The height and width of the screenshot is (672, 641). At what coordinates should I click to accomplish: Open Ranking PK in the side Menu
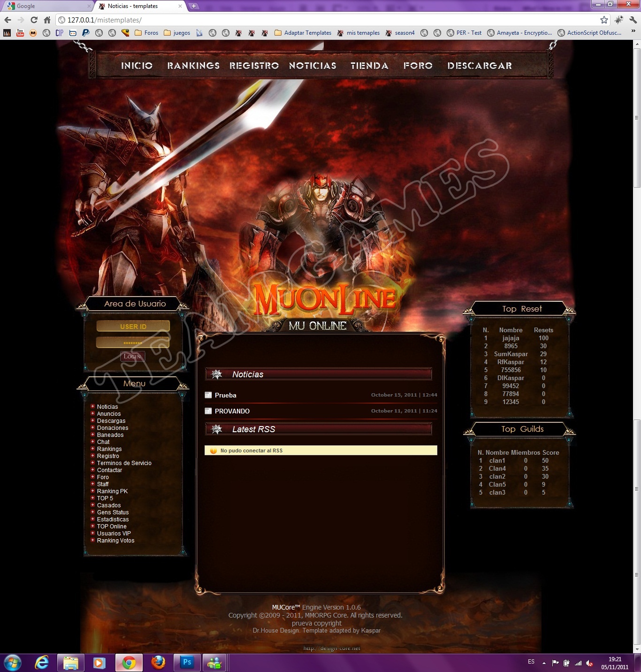[x=112, y=491]
